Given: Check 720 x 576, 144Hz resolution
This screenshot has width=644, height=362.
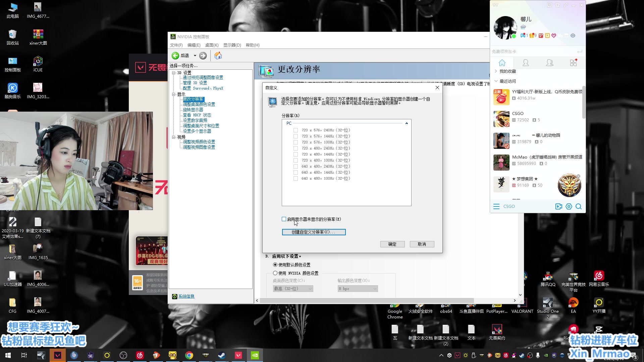Looking at the screenshot, I should click(x=296, y=136).
